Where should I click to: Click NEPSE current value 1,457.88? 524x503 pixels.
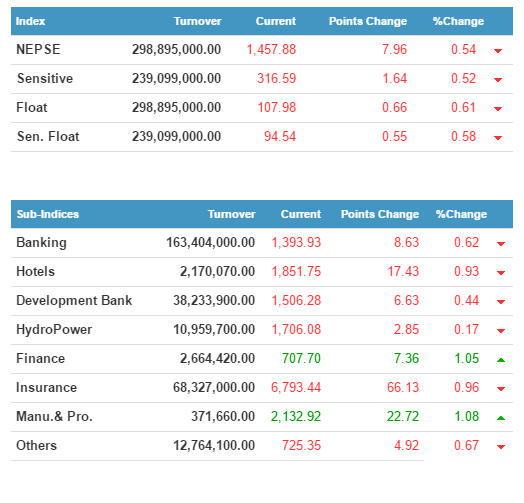pyautogui.click(x=271, y=49)
